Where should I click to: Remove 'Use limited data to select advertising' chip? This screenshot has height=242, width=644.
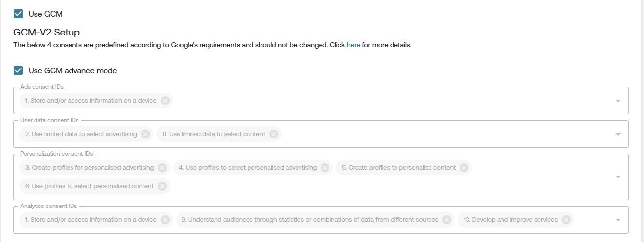pyautogui.click(x=145, y=134)
